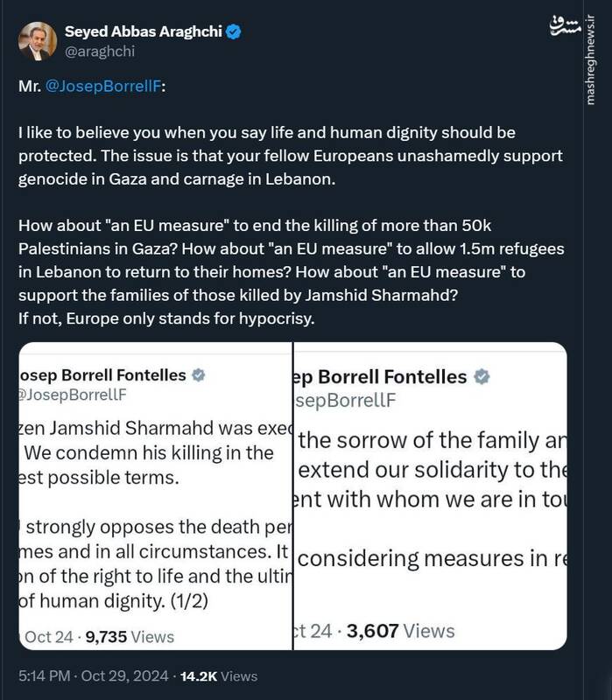The height and width of the screenshot is (700, 612).
Task: Click Seyed Abbas Araghchi's profile avatar
Action: (35, 41)
